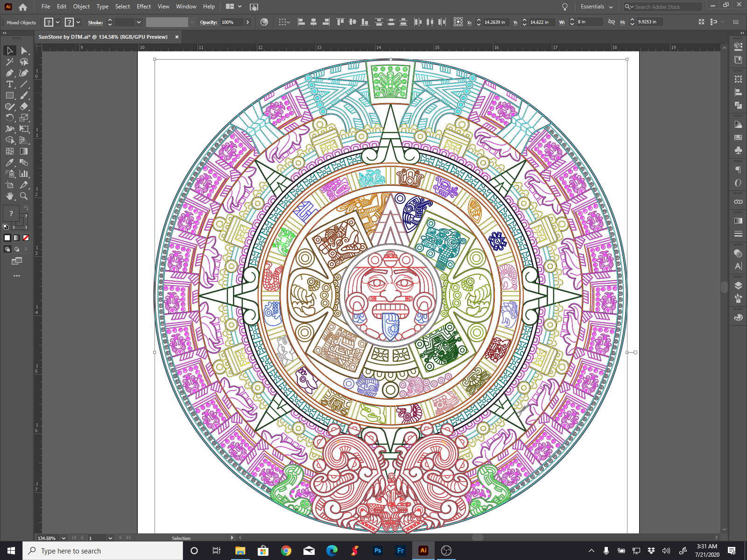The width and height of the screenshot is (747, 560).
Task: Enable Draw Behind mode
Action: 16,249
